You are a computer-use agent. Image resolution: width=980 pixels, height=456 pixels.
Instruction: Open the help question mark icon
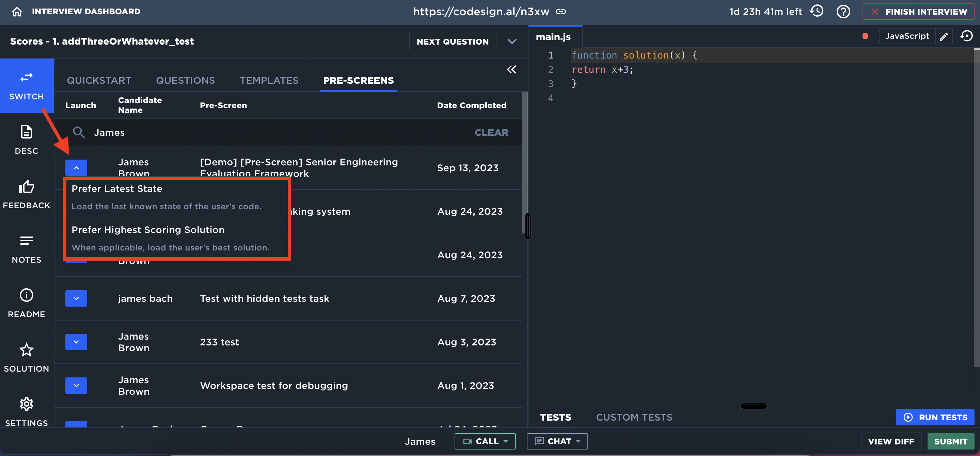click(843, 12)
